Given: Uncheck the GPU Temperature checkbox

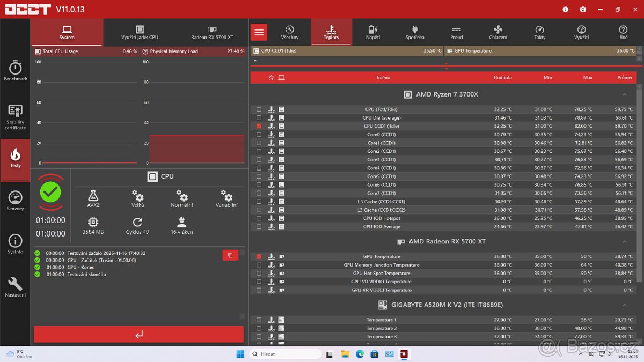Looking at the screenshot, I should coord(259,256).
